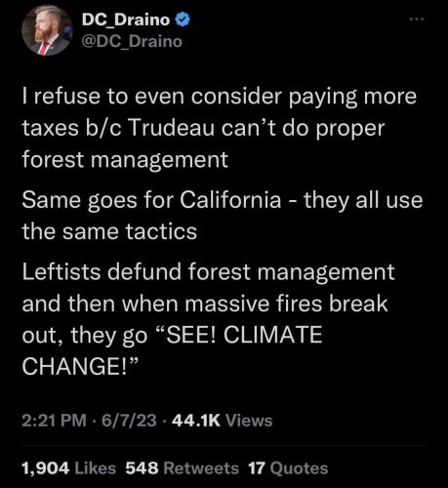Click the word tactics in the tweet
Viewport: 448px width, 488px height.
click(x=161, y=231)
